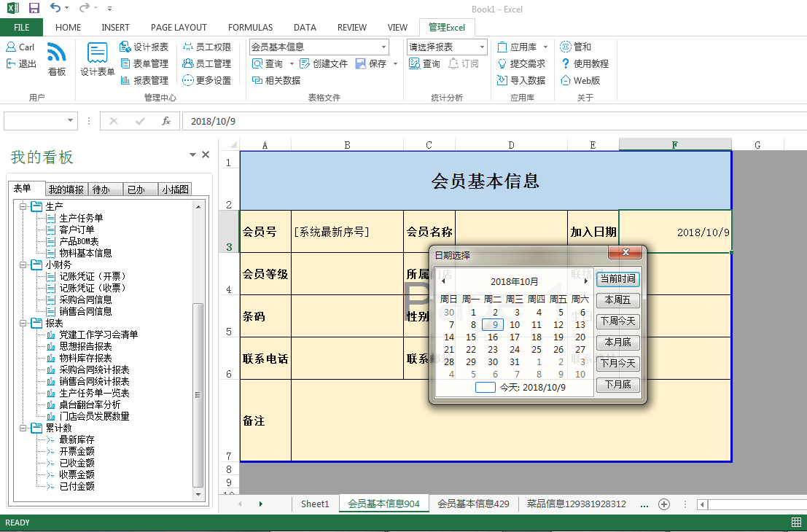Open the 最新库存 tree item
The width and height of the screenshot is (807, 532).
pyautogui.click(x=77, y=440)
